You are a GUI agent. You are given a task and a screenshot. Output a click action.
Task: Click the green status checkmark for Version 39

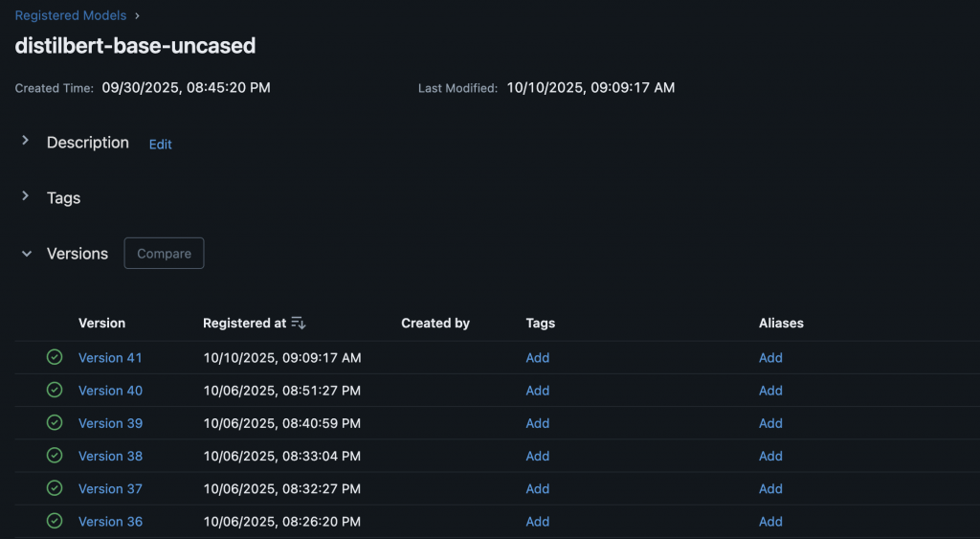tap(55, 422)
